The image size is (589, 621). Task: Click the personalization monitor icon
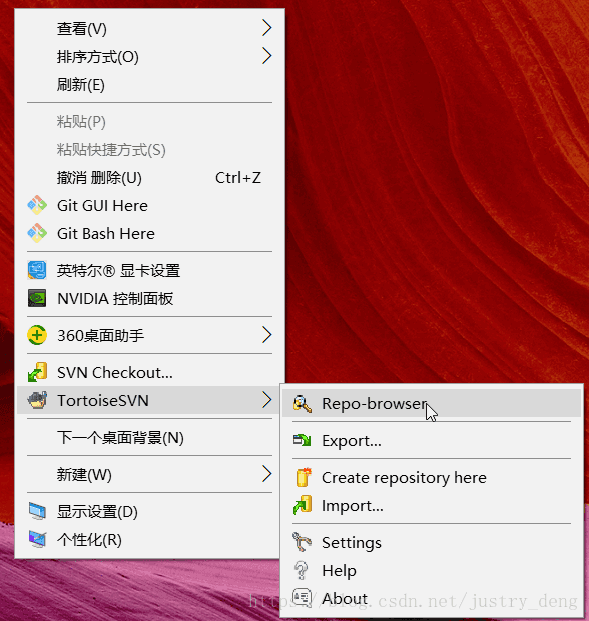tap(37, 539)
